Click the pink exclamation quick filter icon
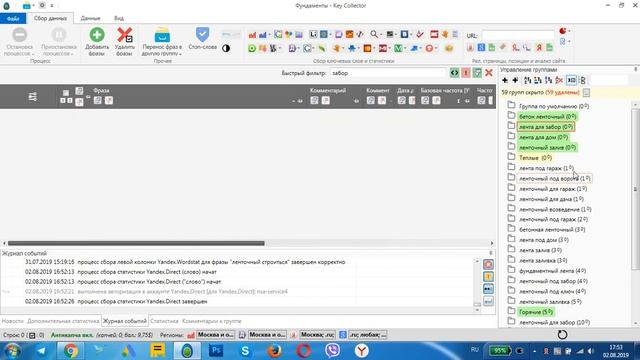The width and height of the screenshot is (640, 360). tap(466, 73)
